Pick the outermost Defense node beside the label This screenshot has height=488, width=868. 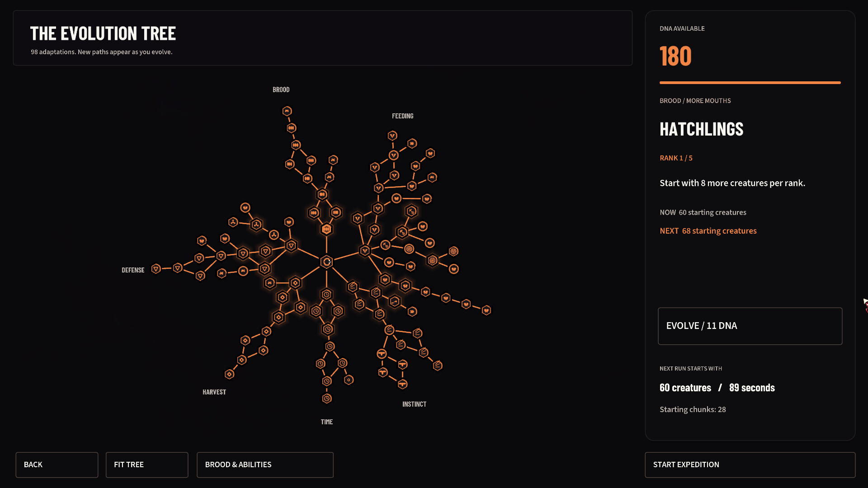click(x=156, y=269)
